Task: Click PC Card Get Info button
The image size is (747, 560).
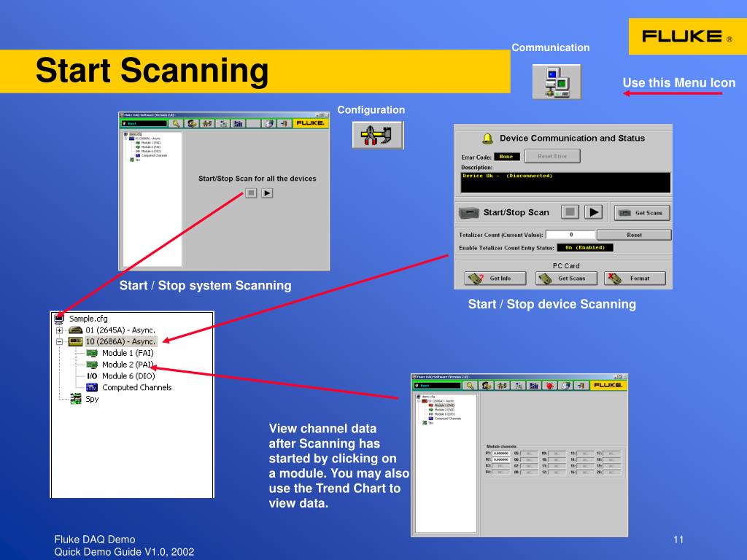Action: (495, 278)
